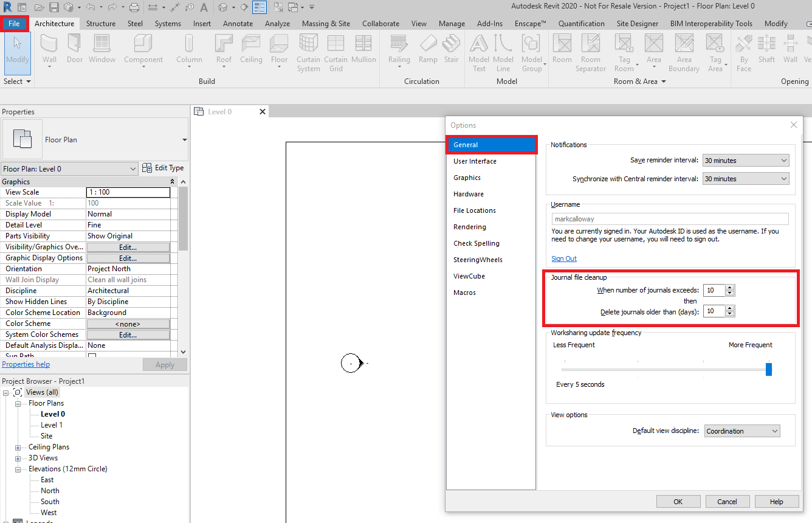The width and height of the screenshot is (812, 523).
Task: Select Level 1 in Project Browser
Action: click(x=52, y=425)
